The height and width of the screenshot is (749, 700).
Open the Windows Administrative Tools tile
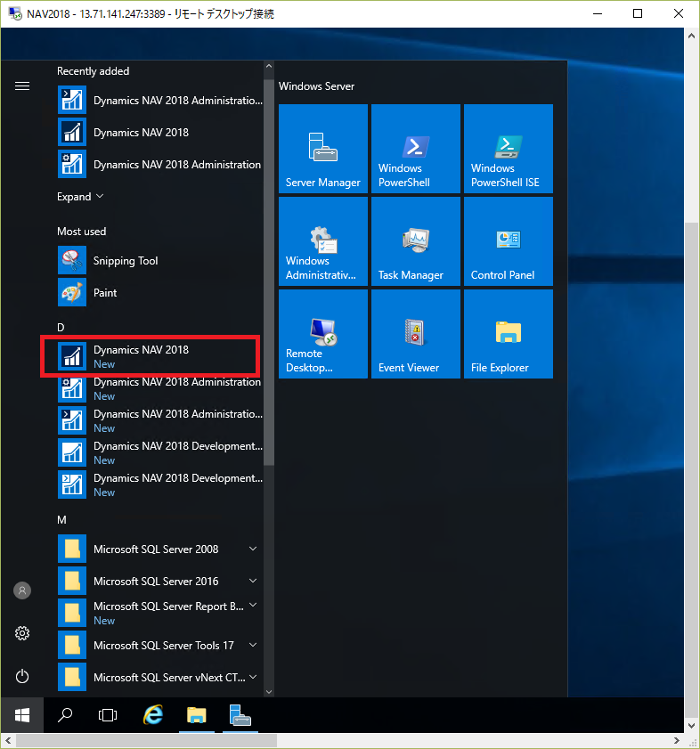(323, 241)
